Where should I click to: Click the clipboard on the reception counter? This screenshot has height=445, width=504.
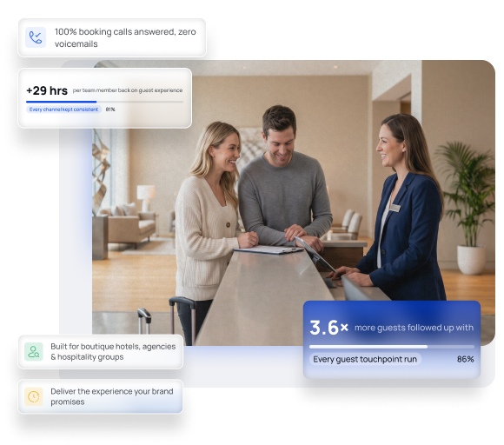pyautogui.click(x=269, y=249)
